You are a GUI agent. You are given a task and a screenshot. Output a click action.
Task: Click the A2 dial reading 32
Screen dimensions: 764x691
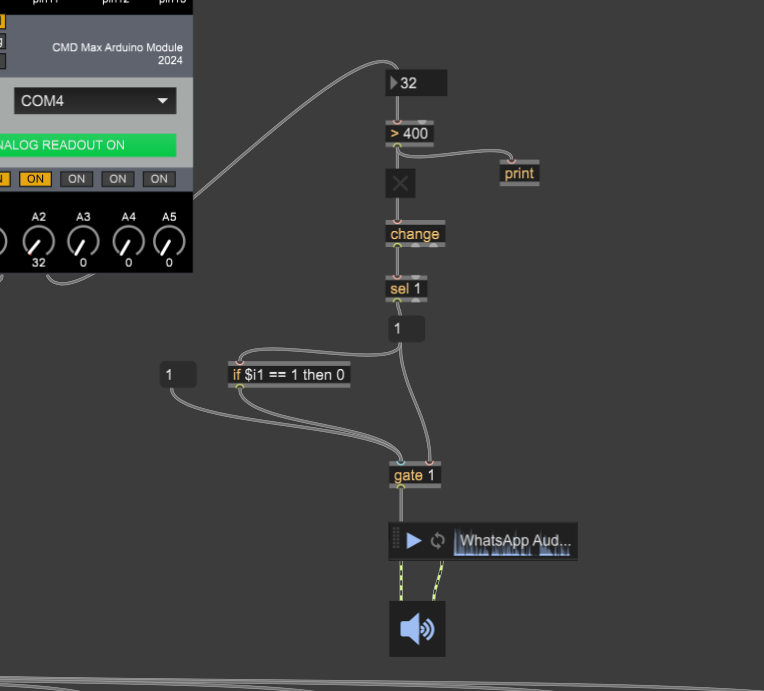click(x=38, y=241)
